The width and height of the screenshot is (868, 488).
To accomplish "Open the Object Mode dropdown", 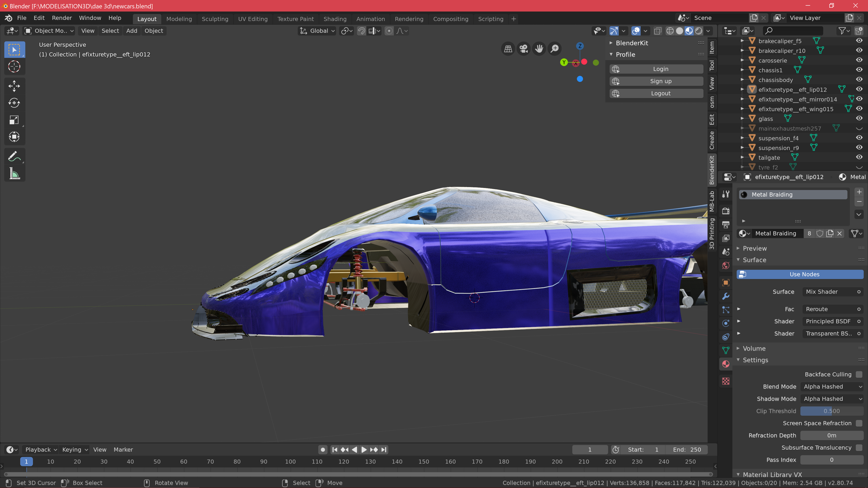I will 49,31.
